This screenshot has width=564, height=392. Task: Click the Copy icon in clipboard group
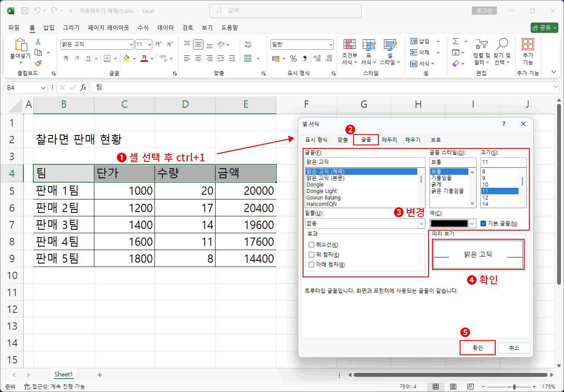coord(38,52)
